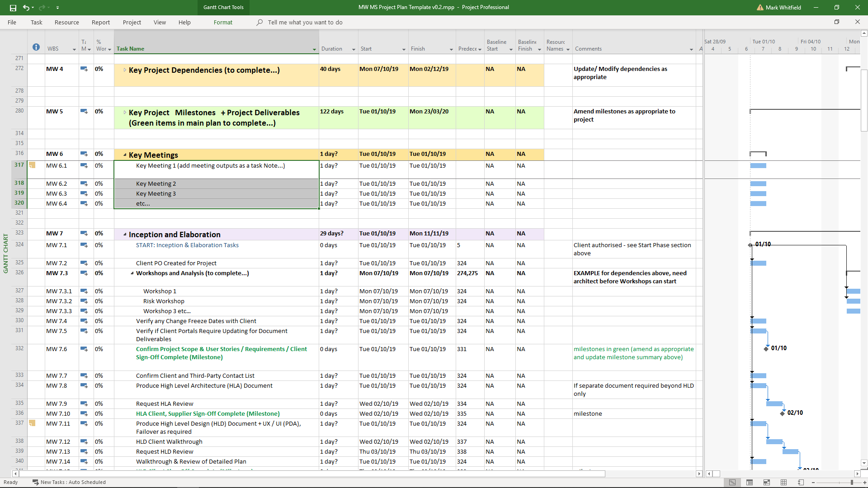Click the note icon on row 317
This screenshot has height=488, width=868.
pyautogui.click(x=32, y=165)
